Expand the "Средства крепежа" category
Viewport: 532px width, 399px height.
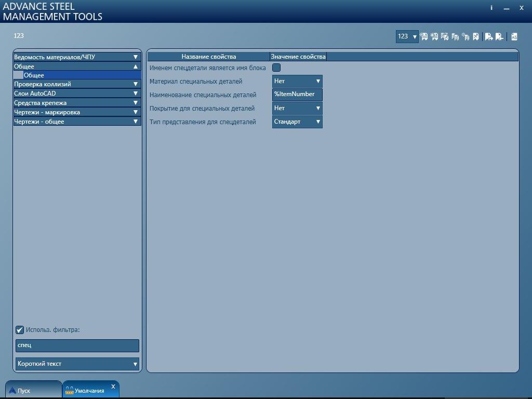[77, 103]
